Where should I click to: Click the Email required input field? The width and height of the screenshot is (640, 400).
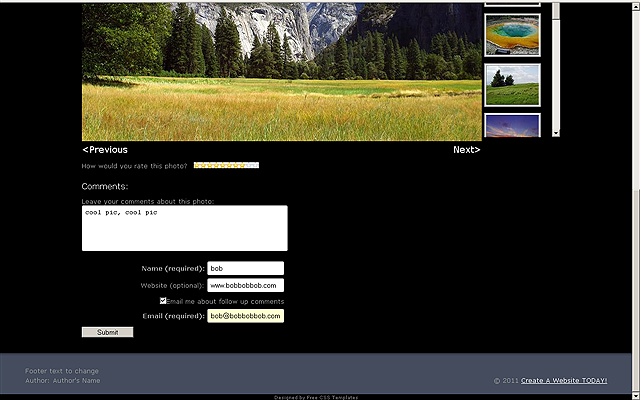click(x=245, y=316)
